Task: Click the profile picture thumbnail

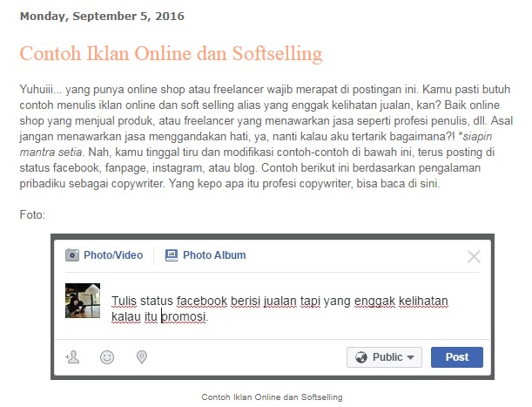Action: pyautogui.click(x=83, y=301)
